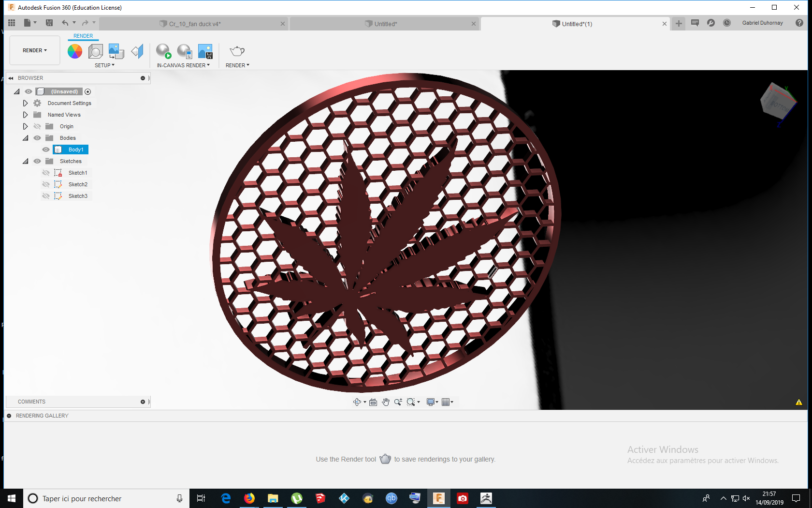Expand the Document Settings tree item
Screen dimensions: 812x508
pyautogui.click(x=25, y=103)
